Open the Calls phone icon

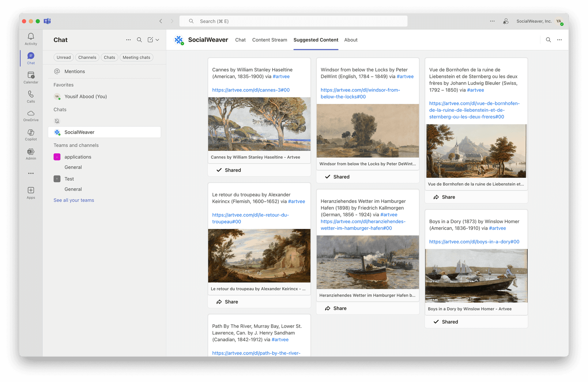(31, 94)
